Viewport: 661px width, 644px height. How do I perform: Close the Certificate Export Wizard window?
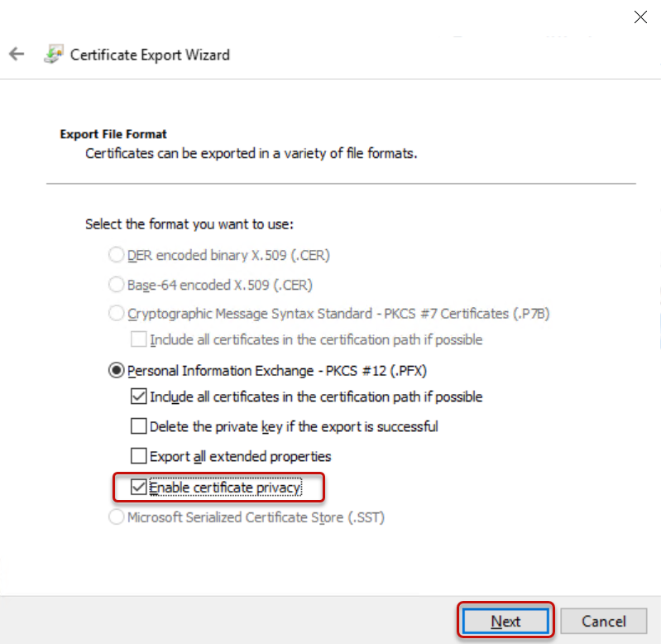pyautogui.click(x=640, y=17)
